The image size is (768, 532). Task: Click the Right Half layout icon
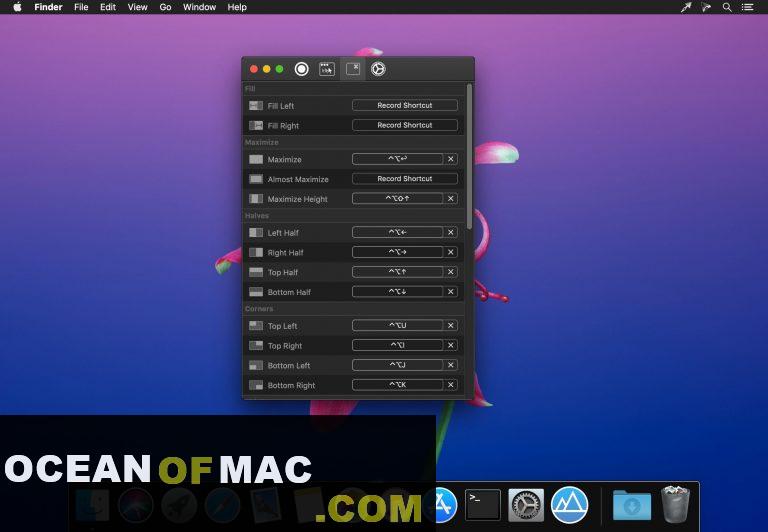pos(256,252)
